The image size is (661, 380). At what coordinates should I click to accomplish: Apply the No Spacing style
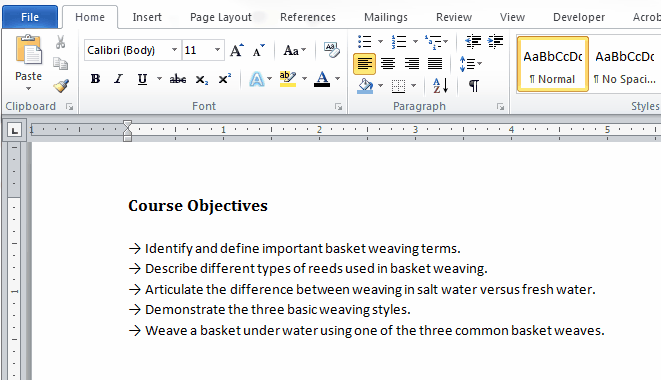[625, 64]
